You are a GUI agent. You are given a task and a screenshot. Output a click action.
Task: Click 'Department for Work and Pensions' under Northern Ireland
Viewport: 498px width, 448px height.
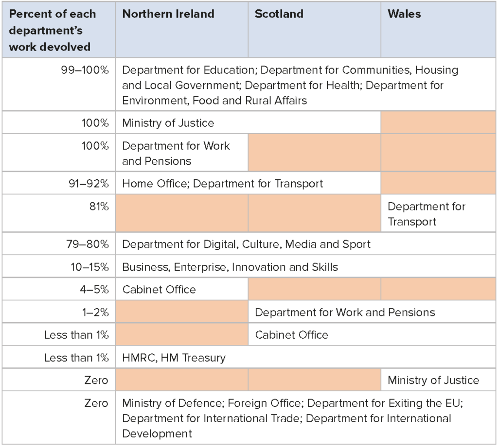tap(182, 153)
